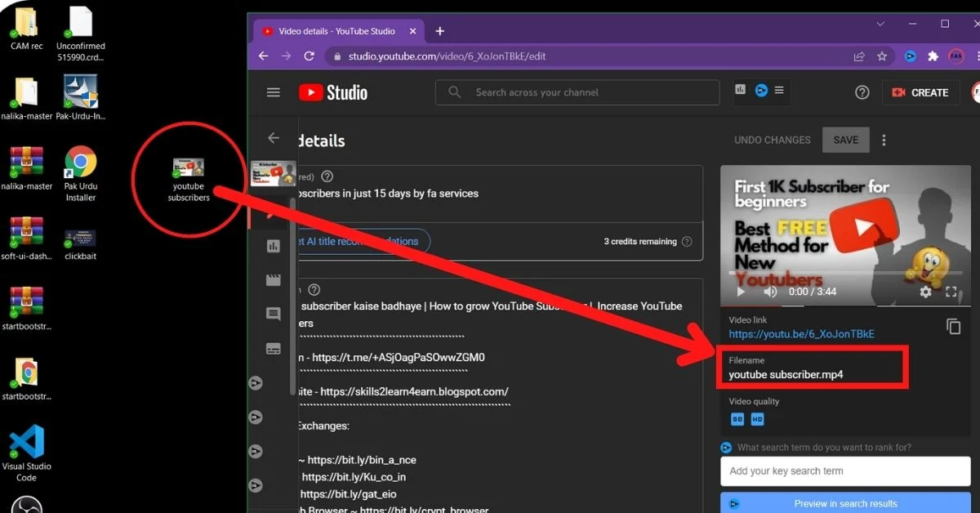Open the Subtitles icon in the sidebar
980x513 pixels.
(x=274, y=349)
